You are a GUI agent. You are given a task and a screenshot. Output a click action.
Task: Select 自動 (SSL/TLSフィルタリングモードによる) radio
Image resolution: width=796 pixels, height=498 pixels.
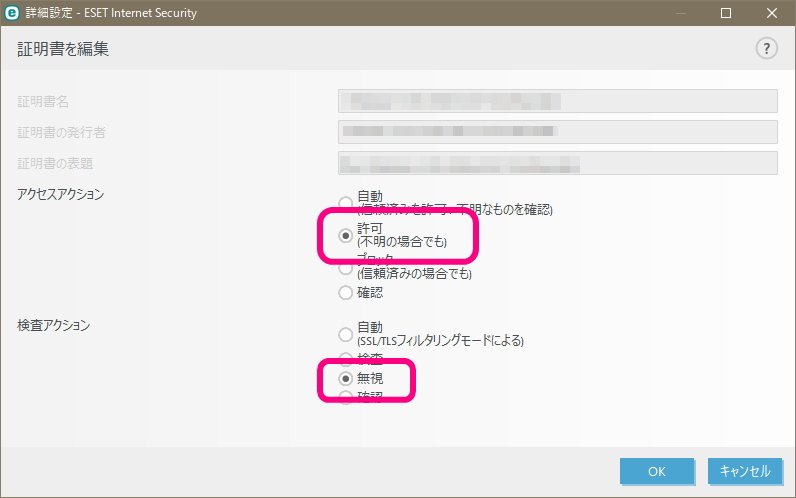345,334
